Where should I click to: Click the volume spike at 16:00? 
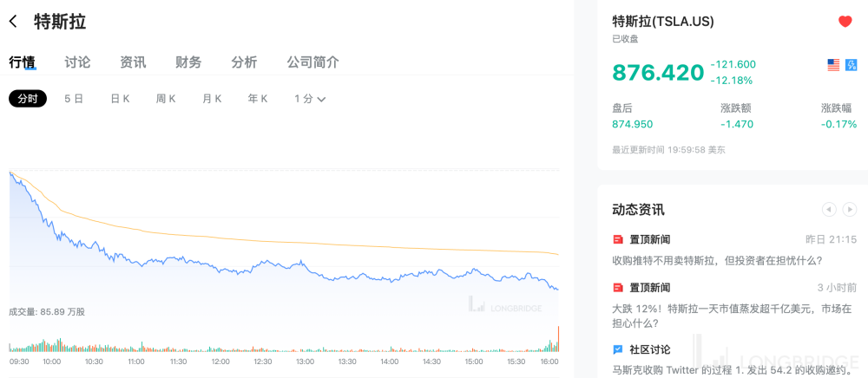point(558,340)
